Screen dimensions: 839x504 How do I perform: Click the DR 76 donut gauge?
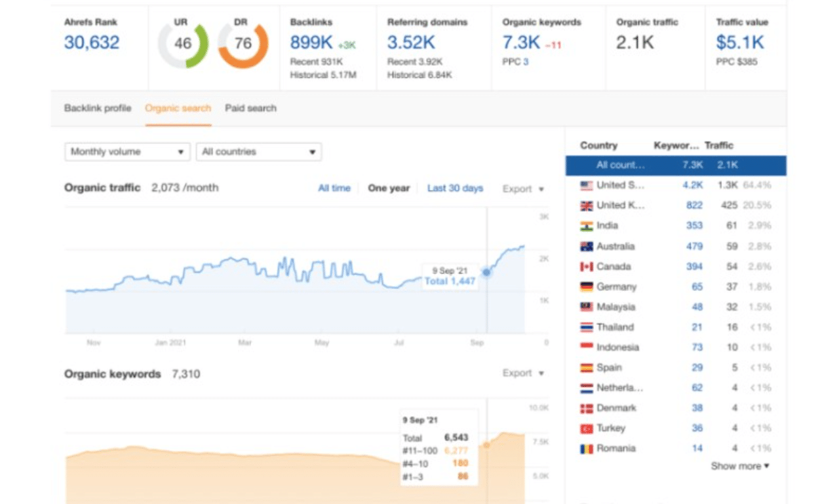click(x=243, y=45)
